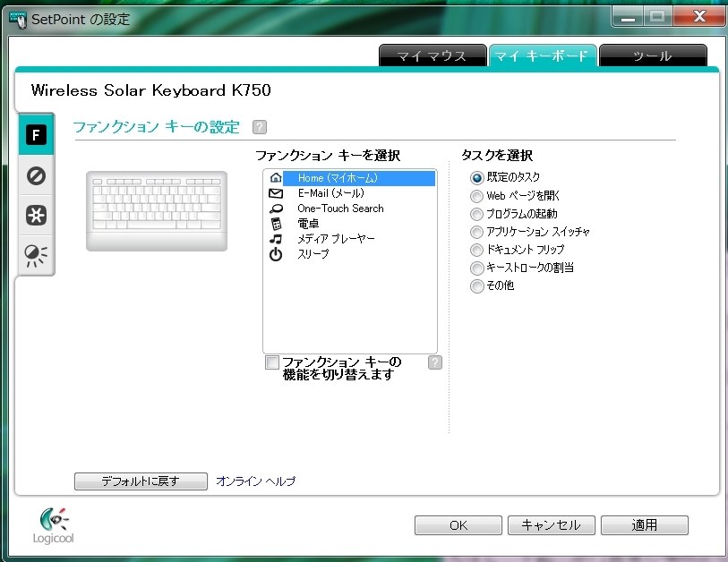Click the デフォルトに戻す button
The height and width of the screenshot is (562, 728).
141,481
